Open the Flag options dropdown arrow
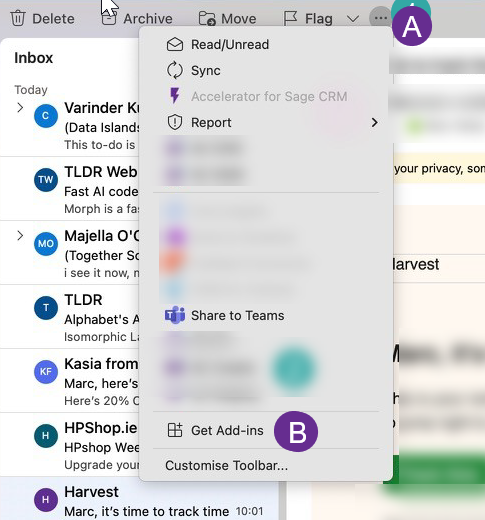 (x=352, y=19)
